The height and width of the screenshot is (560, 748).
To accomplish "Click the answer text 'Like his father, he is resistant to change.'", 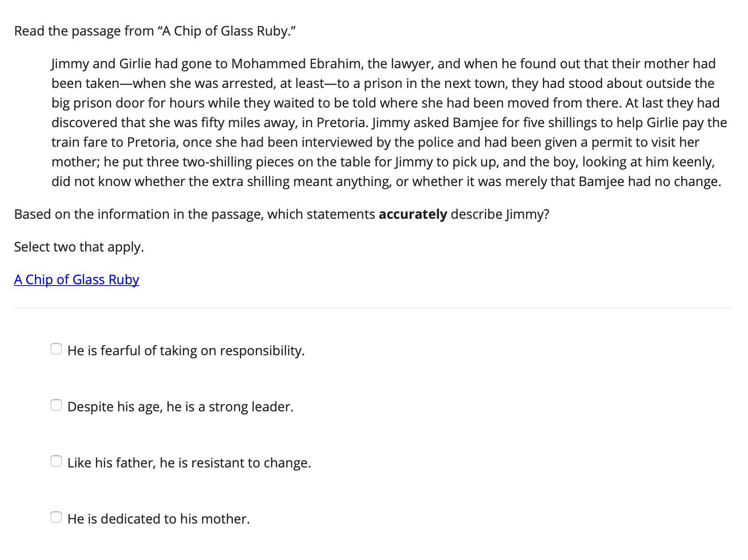I will [189, 463].
